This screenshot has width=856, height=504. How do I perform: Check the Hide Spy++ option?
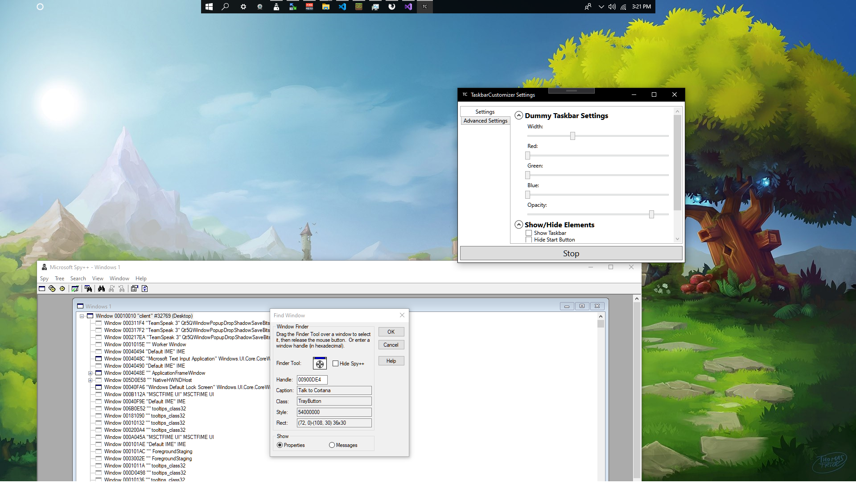336,364
